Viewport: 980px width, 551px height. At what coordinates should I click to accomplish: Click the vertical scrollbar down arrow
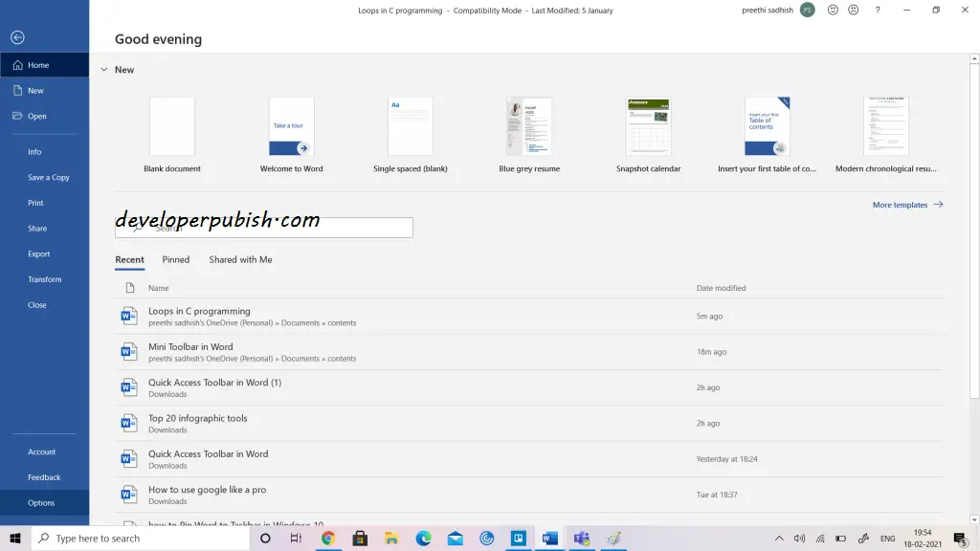tap(974, 519)
